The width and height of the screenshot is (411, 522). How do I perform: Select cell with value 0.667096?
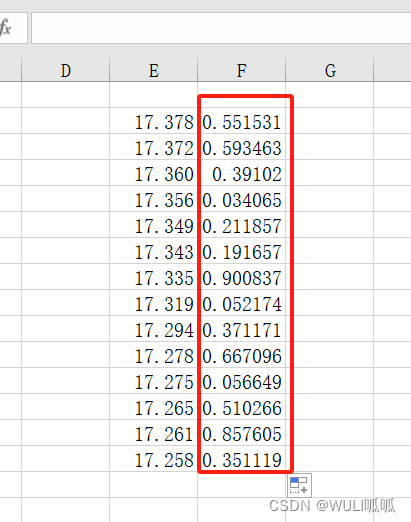click(x=242, y=355)
